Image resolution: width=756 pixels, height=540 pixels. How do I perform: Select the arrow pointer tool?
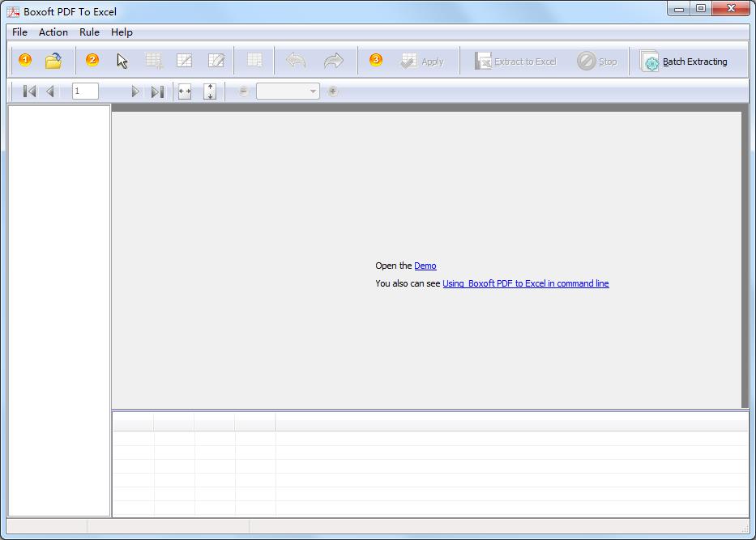[x=122, y=62]
